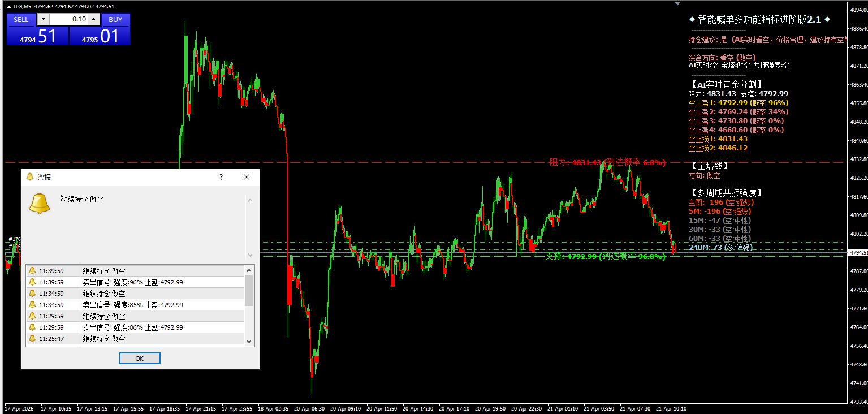Viewport: 868px width, 414px height.
Task: Click the large golden bell in the alert message
Action: (40, 204)
